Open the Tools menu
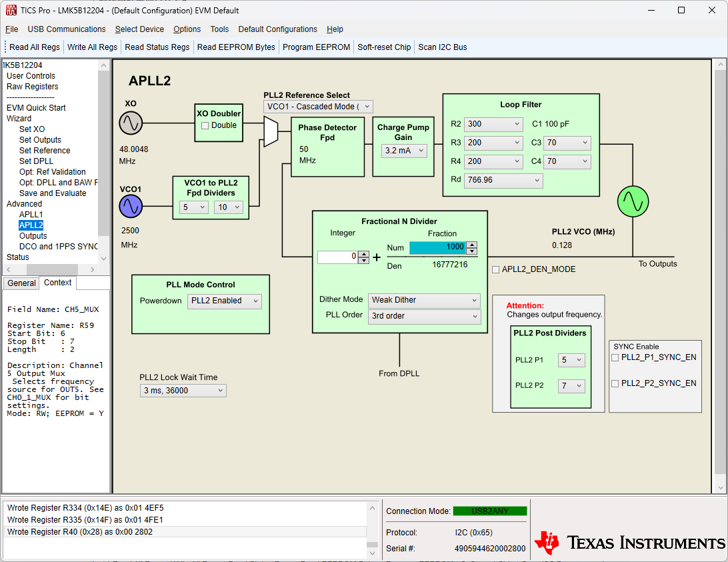 (x=219, y=29)
